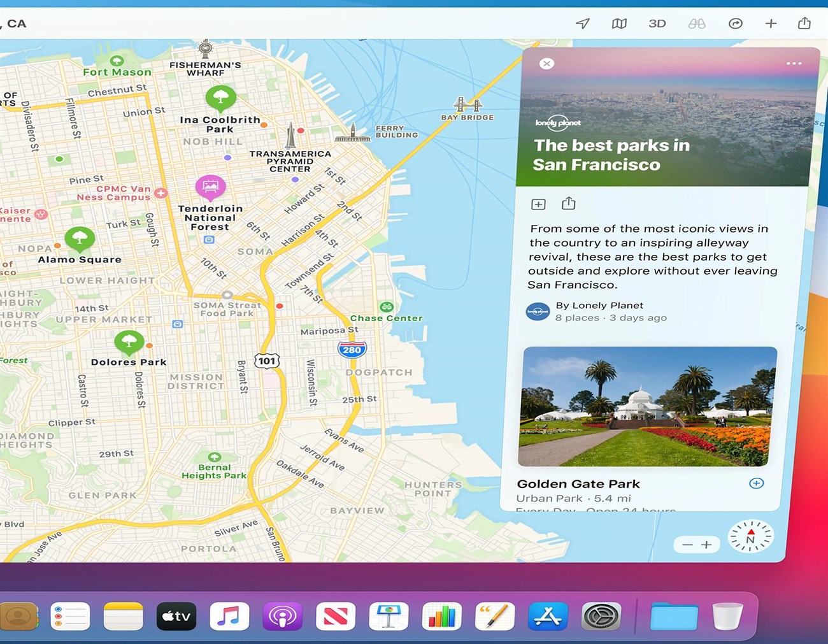Click the compass to reset north

coord(750,536)
